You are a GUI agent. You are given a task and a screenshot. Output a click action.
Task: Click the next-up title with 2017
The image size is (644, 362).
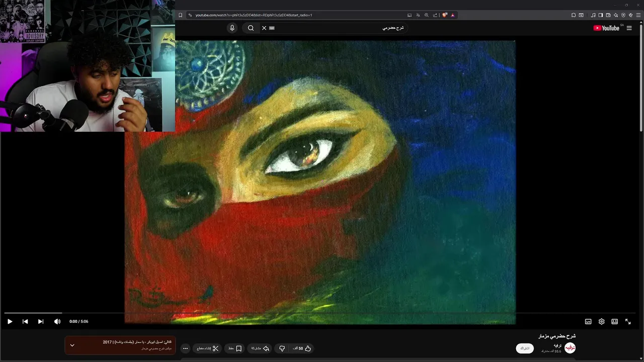(x=137, y=342)
